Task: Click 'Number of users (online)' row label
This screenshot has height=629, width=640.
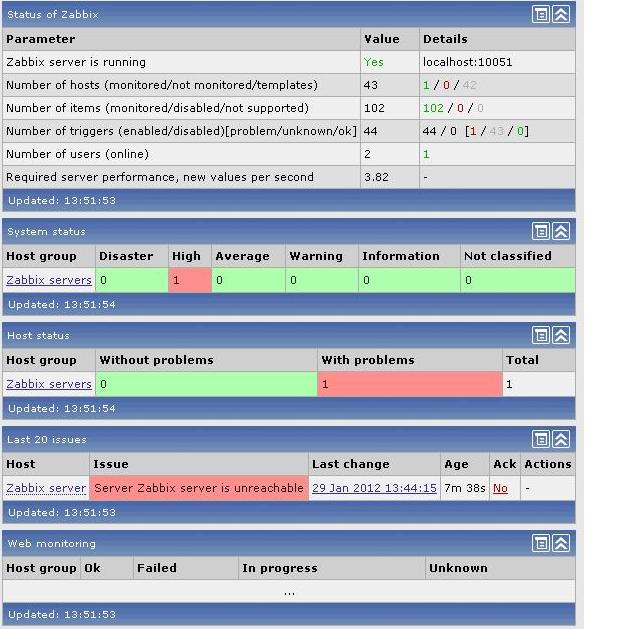Action: click(x=77, y=154)
